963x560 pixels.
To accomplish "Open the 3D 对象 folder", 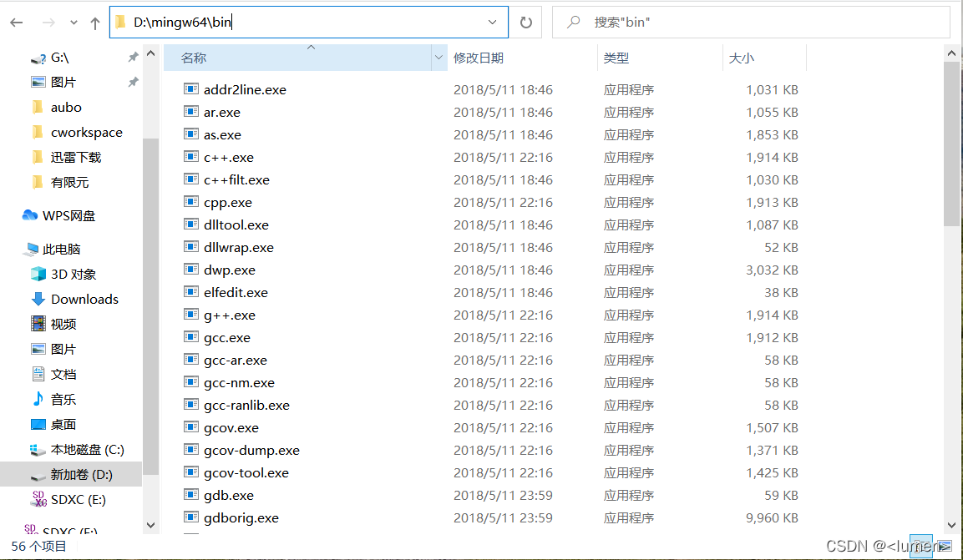I will 73,275.
